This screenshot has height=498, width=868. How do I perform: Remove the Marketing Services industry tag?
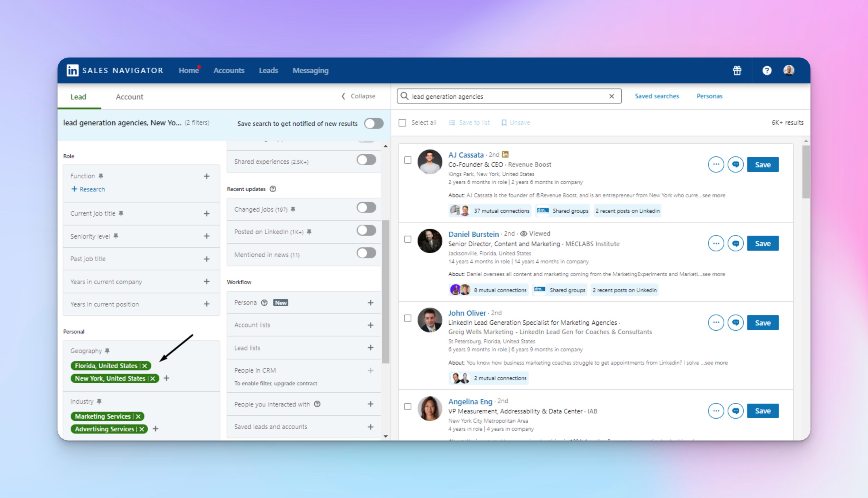click(138, 416)
